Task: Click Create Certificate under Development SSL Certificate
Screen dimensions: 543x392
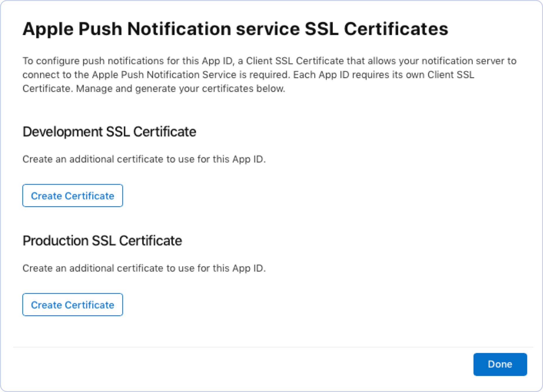Action: tap(72, 196)
